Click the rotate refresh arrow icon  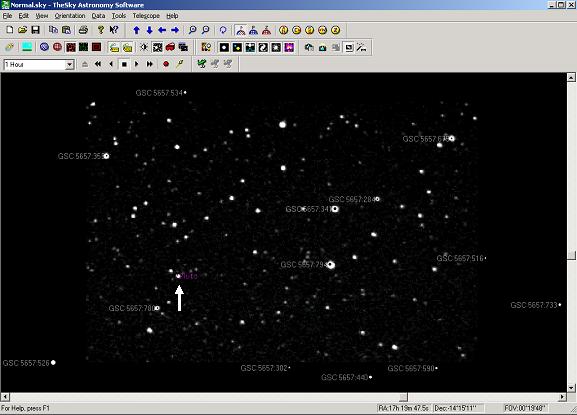point(223,30)
